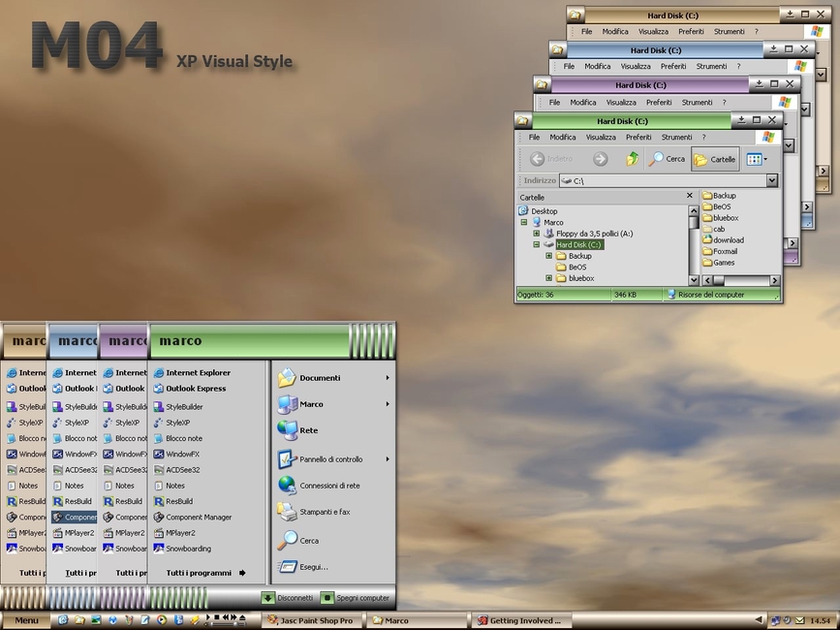Open Connessioni di rete

point(319,486)
